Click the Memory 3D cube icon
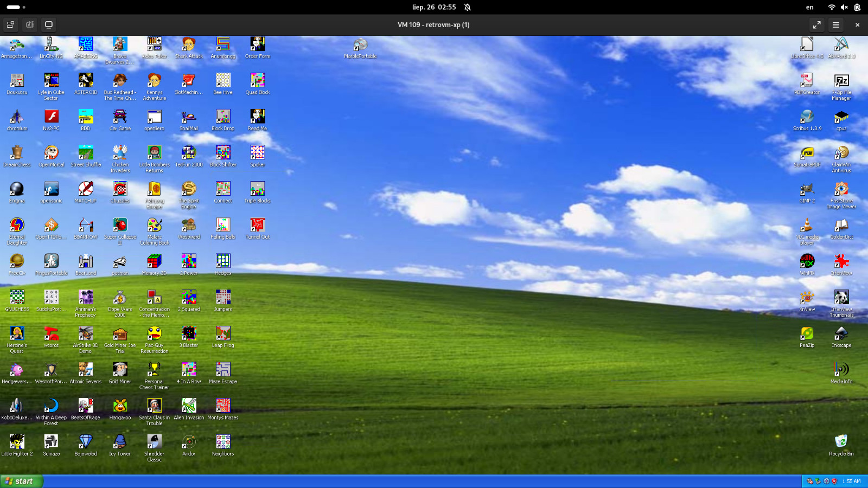This screenshot has height=488, width=868. pos(154,261)
